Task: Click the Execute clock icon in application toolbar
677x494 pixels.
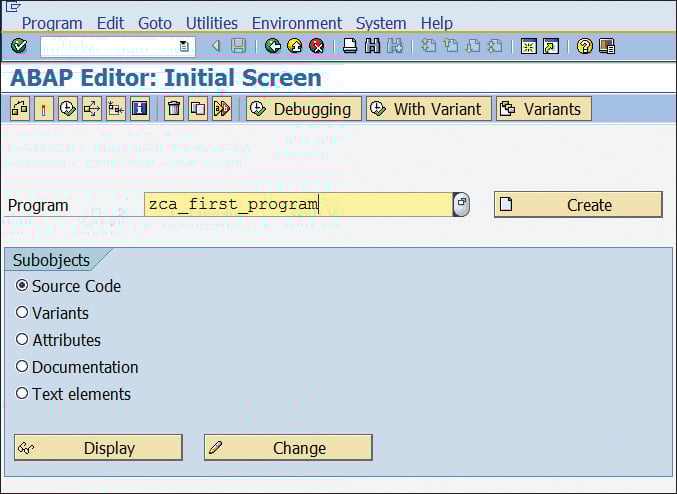Action: coord(67,109)
